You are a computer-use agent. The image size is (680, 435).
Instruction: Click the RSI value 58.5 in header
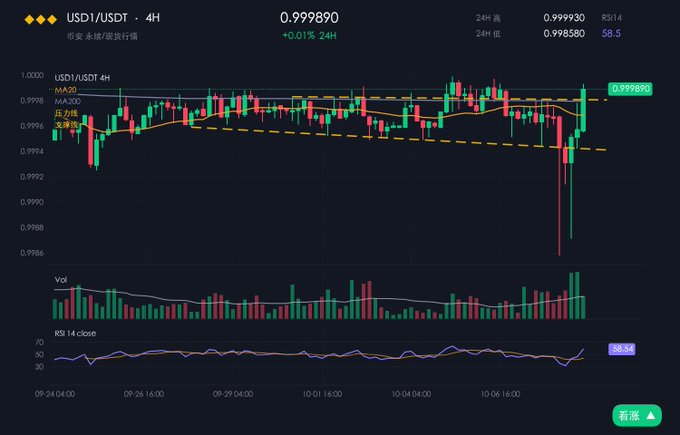611,33
